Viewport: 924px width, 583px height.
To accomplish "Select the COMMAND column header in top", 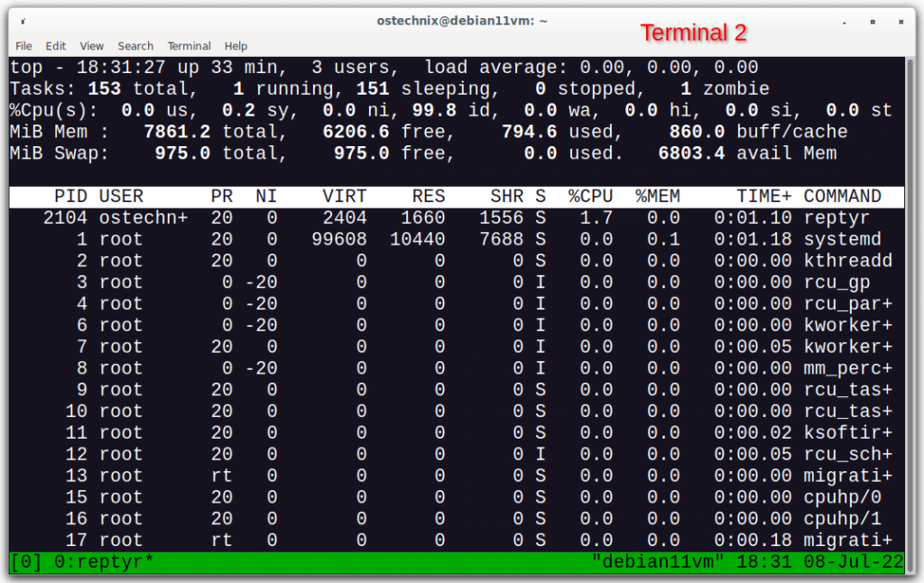I will click(x=843, y=195).
